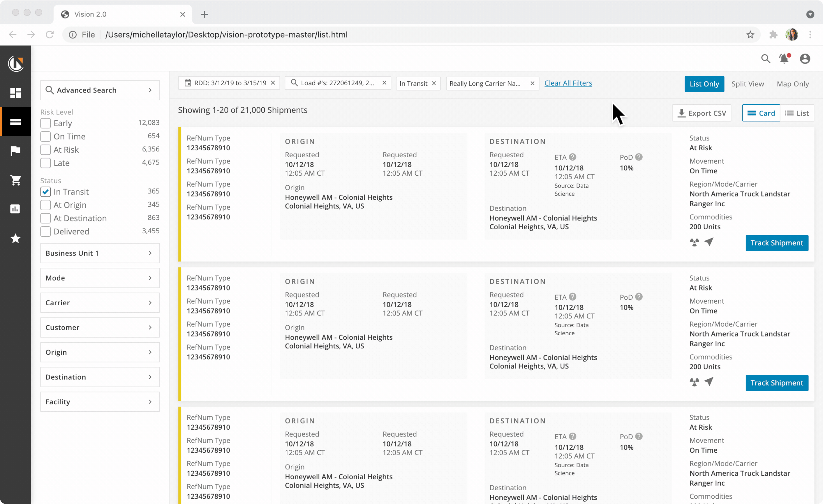Screen dimensions: 823x504
Task: Open notifications bell icon
Action: tap(784, 59)
